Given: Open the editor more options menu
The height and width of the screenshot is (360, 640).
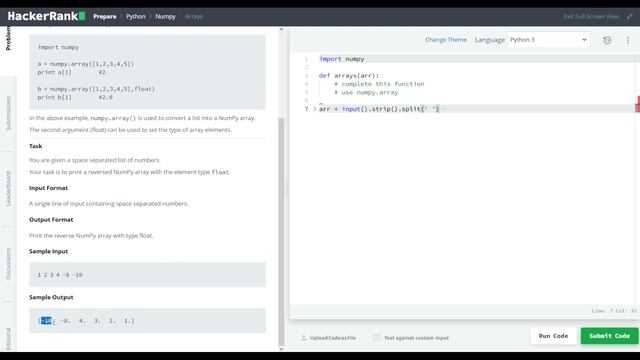Looking at the screenshot, I should tap(628, 40).
